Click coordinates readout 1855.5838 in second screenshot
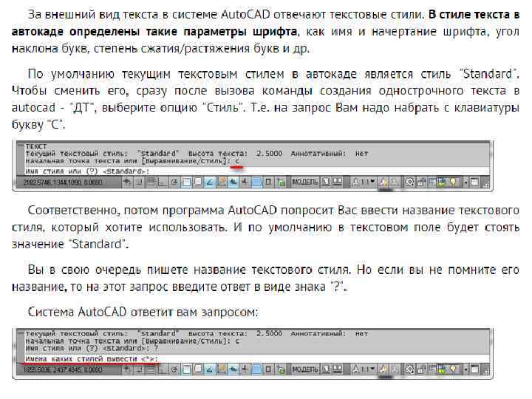Viewport: 532px width, 399px height. tap(62, 369)
